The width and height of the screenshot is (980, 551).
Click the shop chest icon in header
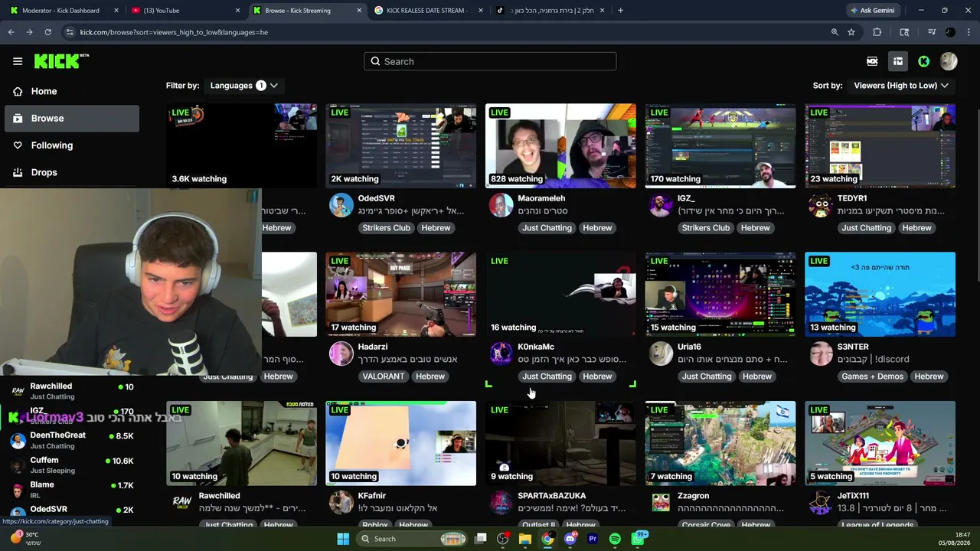click(x=898, y=61)
